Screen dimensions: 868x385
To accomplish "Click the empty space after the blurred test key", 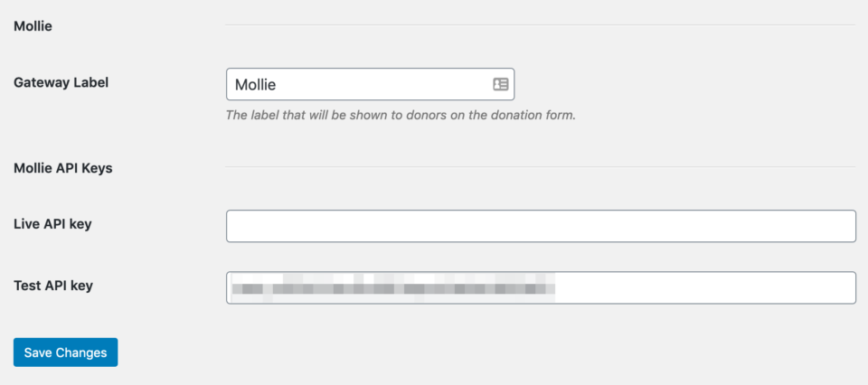I will pos(704,287).
